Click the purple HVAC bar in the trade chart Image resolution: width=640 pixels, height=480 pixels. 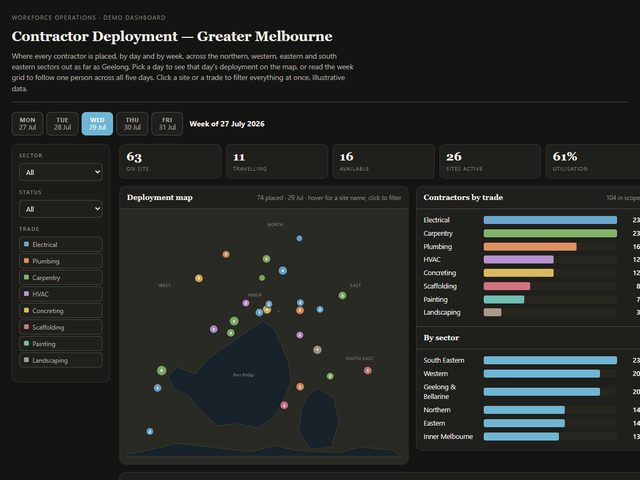click(x=519, y=260)
